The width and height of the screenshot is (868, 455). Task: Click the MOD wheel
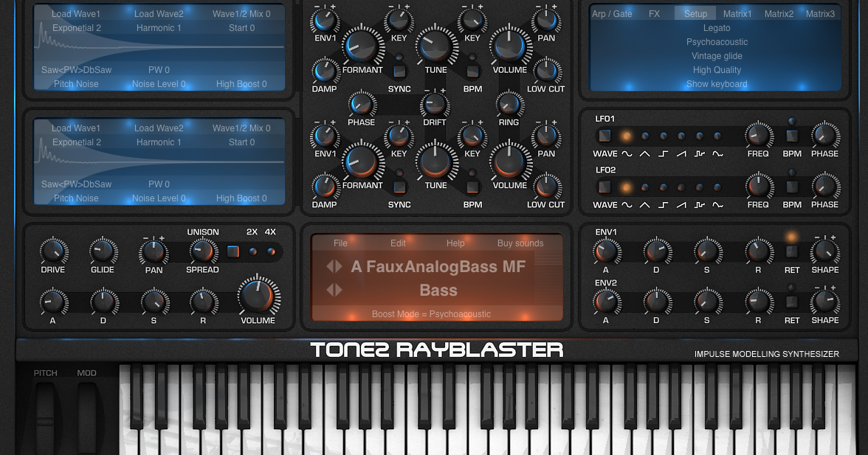87,419
